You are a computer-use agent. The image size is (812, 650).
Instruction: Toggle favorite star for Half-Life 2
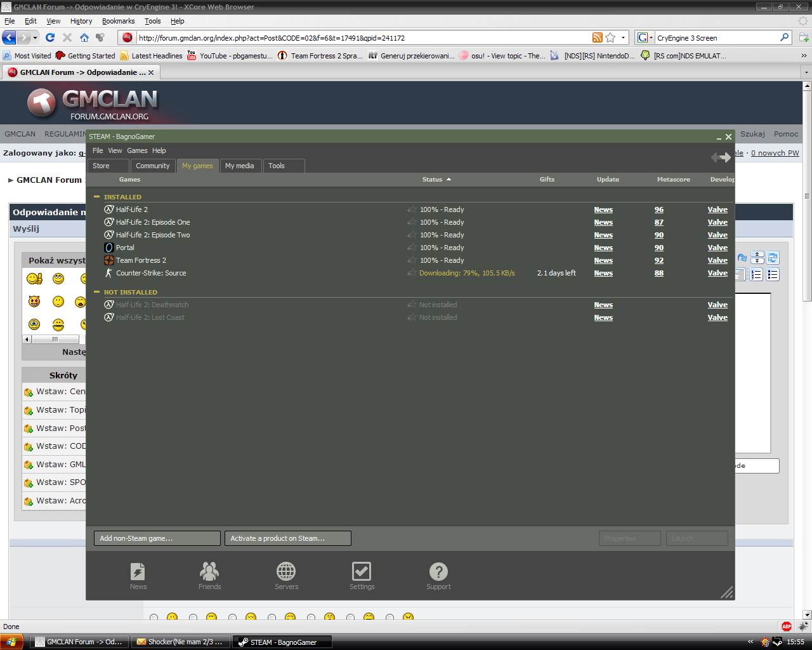[412, 209]
